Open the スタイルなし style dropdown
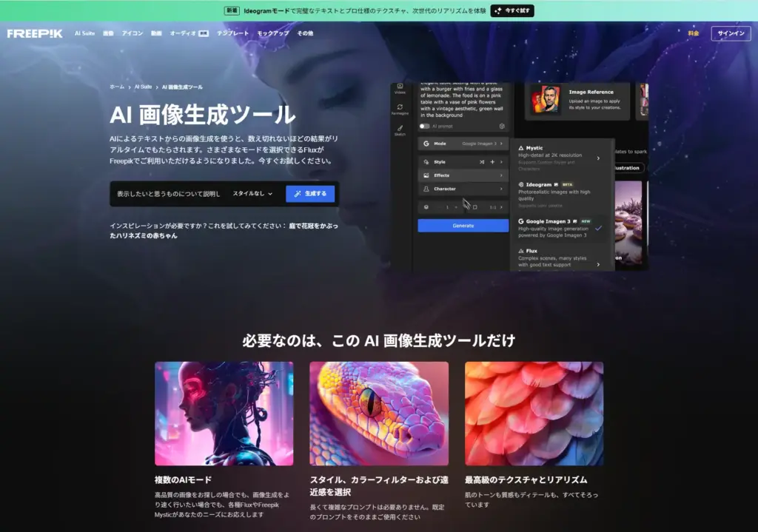Screen dimensions: 758x532 tap(253, 194)
